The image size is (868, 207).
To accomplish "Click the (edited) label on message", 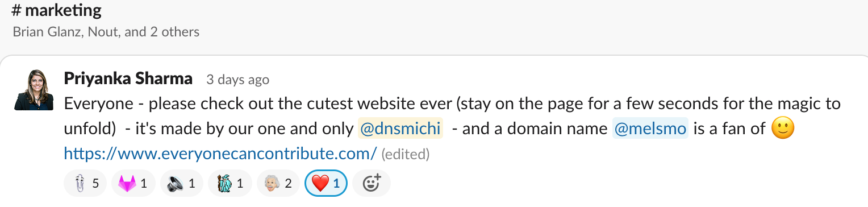I will [405, 154].
